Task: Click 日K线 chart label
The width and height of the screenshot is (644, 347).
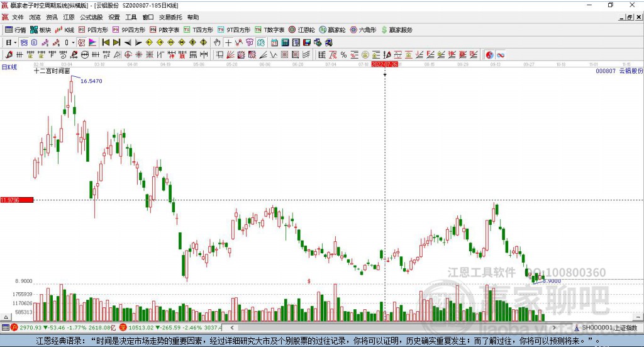Action: coord(9,67)
